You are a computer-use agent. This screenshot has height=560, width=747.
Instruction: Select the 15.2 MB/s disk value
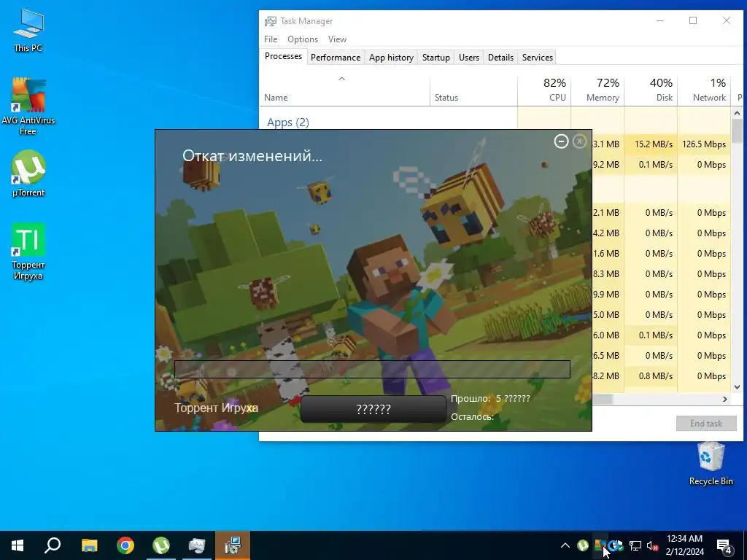[653, 144]
